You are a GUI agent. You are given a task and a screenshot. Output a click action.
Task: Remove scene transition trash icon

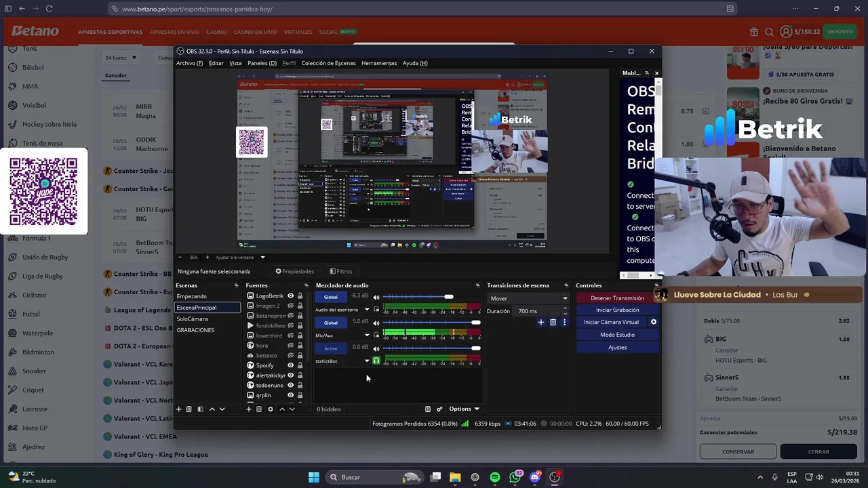pos(553,323)
